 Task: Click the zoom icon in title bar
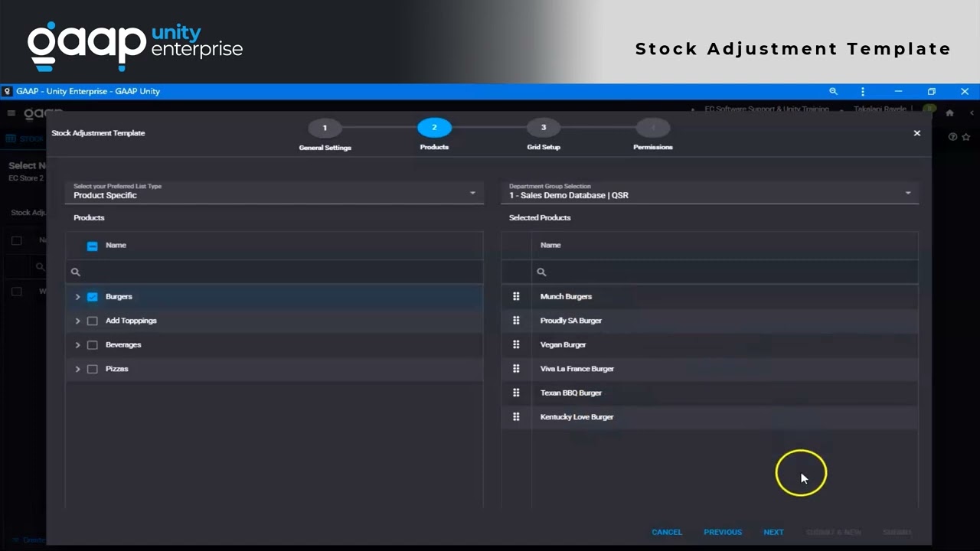(834, 91)
